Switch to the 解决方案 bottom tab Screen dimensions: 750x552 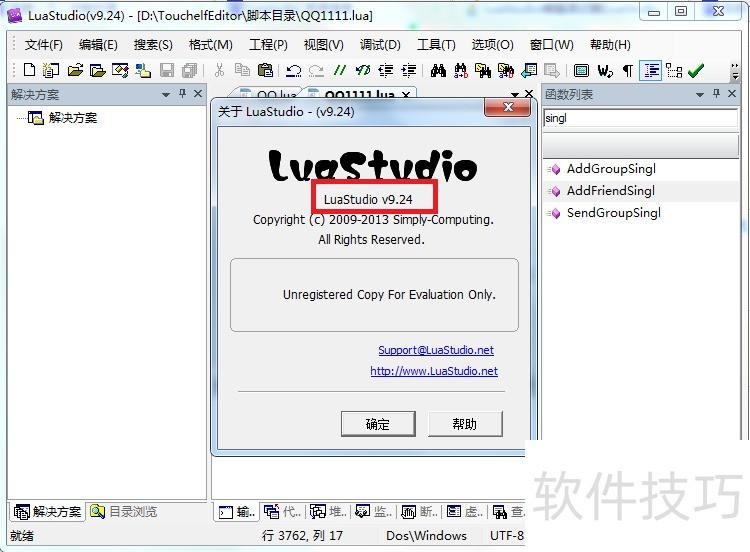point(47,512)
